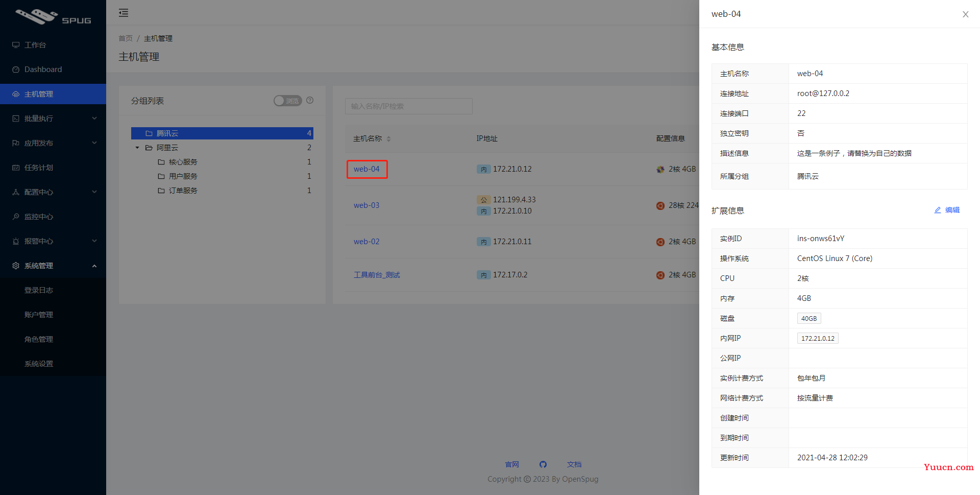This screenshot has height=495, width=980.
Task: Click the sort icon on 主机名称 column
Action: (x=388, y=139)
